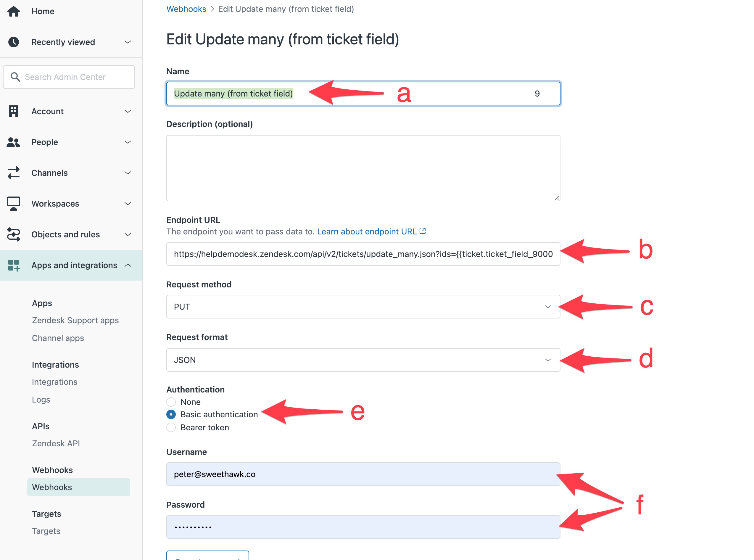Open the Request format JSON dropdown
754x560 pixels.
[x=363, y=360]
